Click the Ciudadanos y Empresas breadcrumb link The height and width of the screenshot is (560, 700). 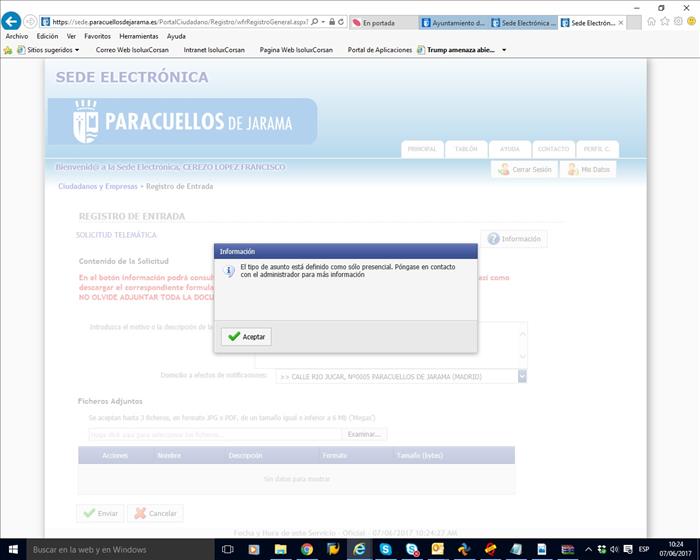[97, 186]
